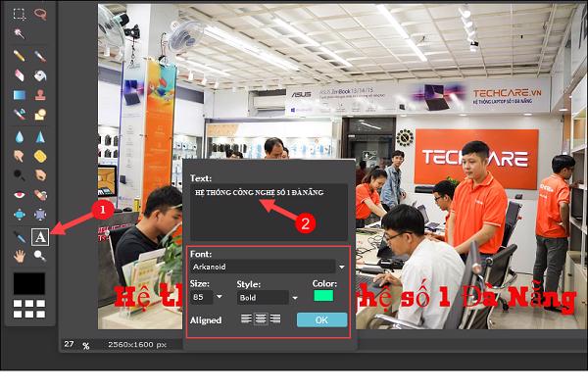The image size is (588, 391).
Task: Click into the Text input box
Action: click(x=269, y=212)
